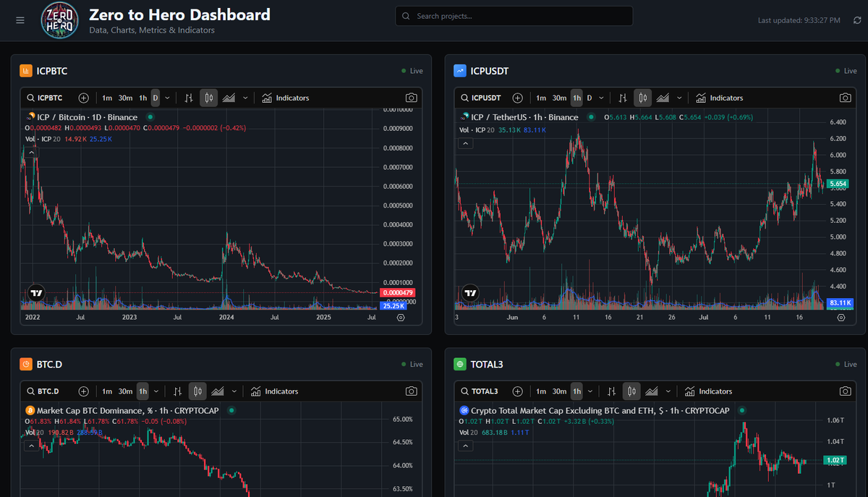Image resolution: width=868 pixels, height=497 pixels.
Task: Take snapshot of the ICPUSDT chart
Action: point(845,98)
